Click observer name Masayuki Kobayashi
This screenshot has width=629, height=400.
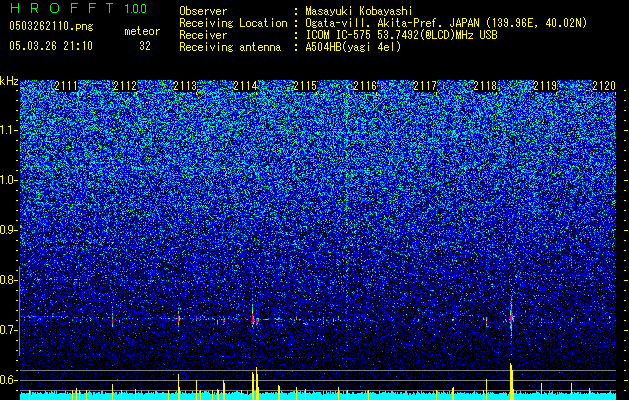point(359,11)
